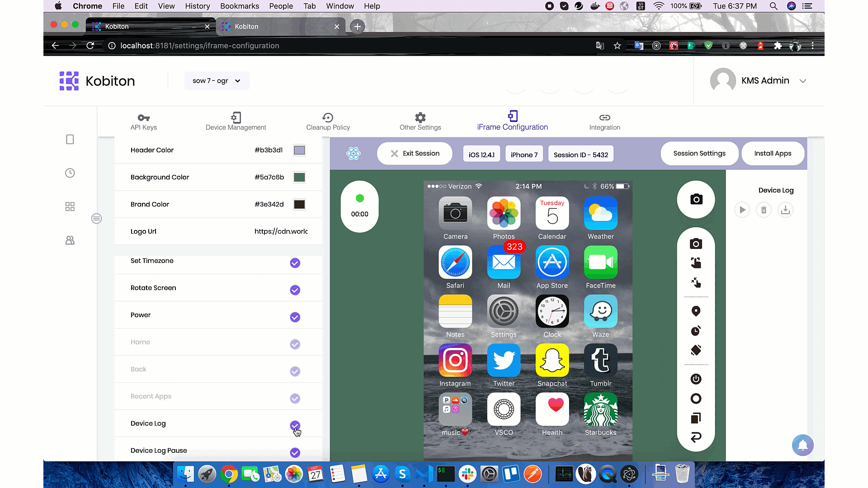Reload the page in Chrome
The height and width of the screenshot is (488, 868).
90,46
